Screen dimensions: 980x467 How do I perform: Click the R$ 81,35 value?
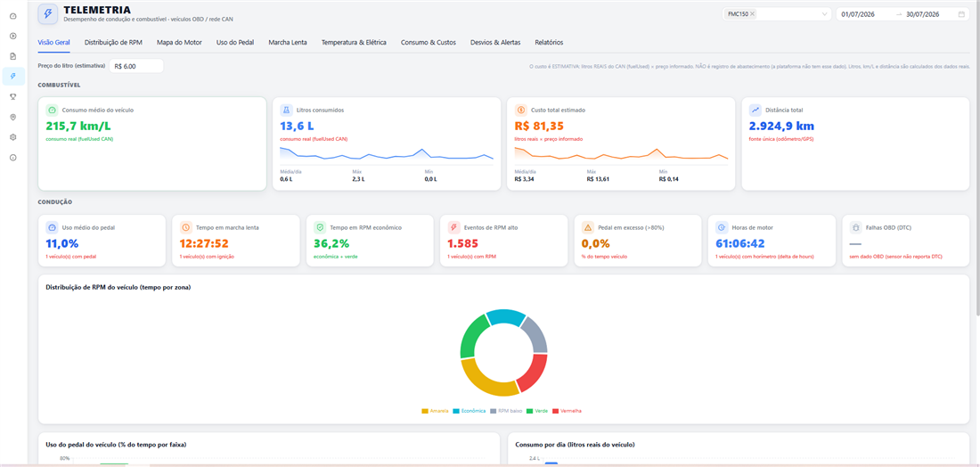(539, 125)
